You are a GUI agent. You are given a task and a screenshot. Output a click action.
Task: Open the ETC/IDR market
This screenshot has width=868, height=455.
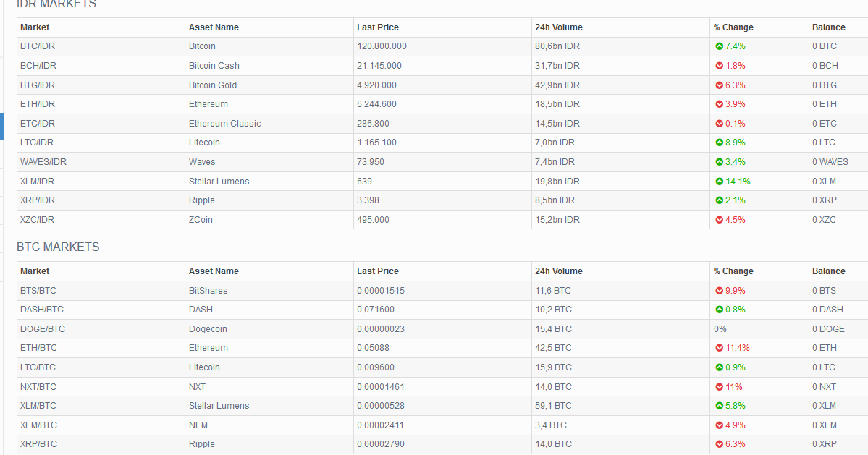point(38,123)
